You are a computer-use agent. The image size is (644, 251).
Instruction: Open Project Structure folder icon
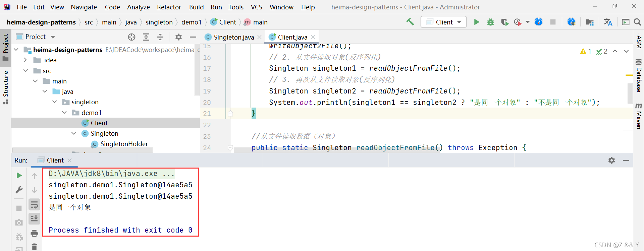tap(590, 22)
